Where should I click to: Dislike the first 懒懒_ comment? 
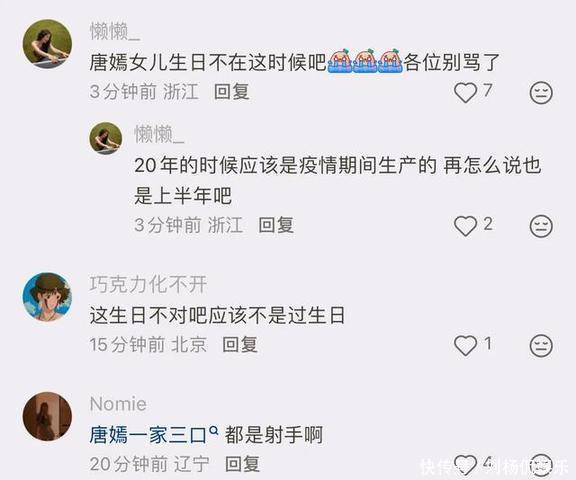tap(541, 92)
